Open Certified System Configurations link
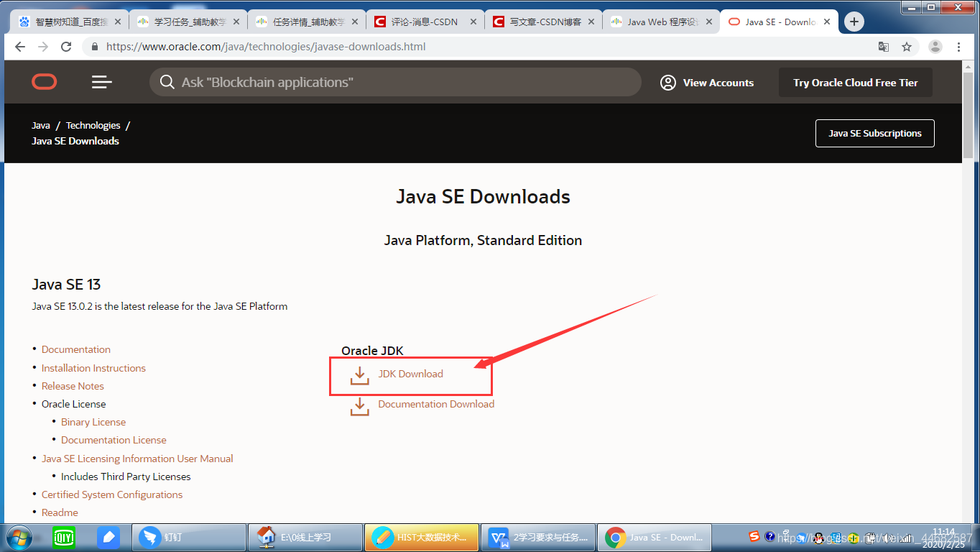The height and width of the screenshot is (552, 980). click(112, 494)
